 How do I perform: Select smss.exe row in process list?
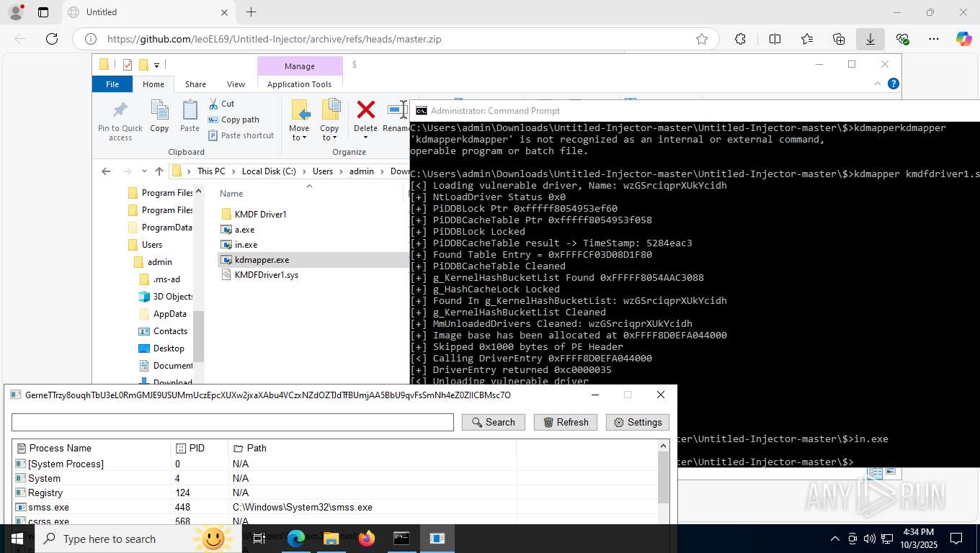click(335, 507)
